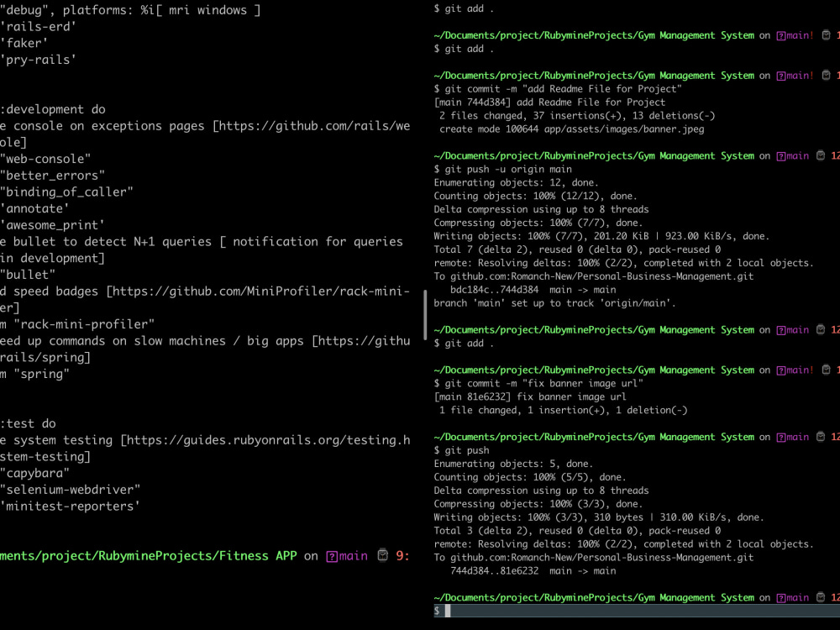840x630 pixels.
Task: Click 'Compressing objects: 100% (3/3), done.' line
Action: (x=538, y=504)
